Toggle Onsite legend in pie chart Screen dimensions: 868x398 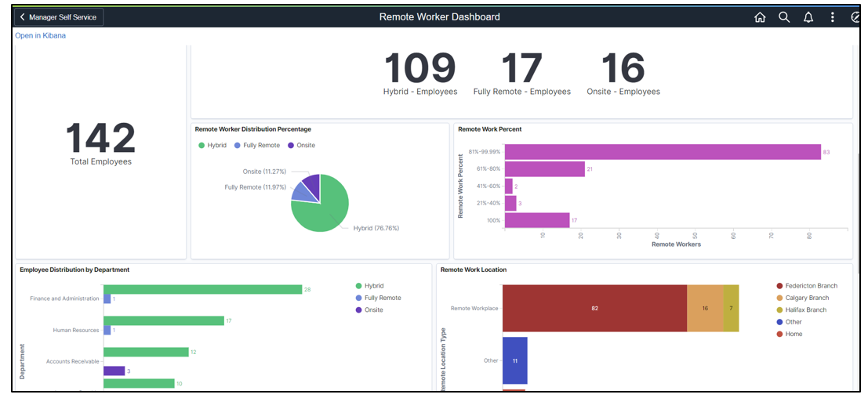pyautogui.click(x=301, y=146)
